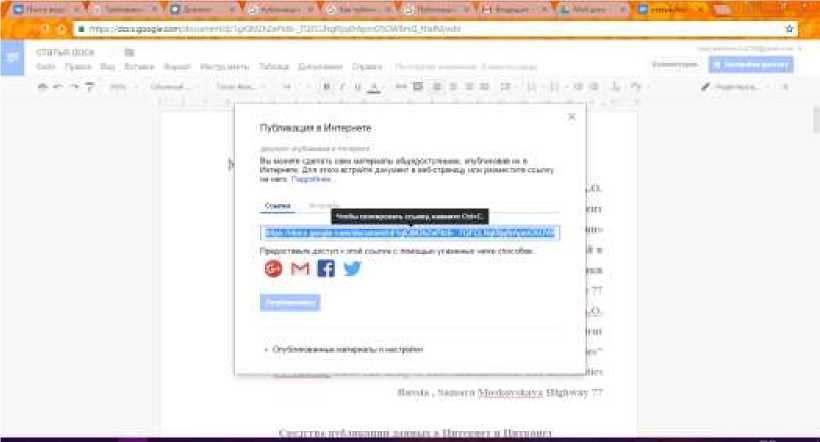This screenshot has height=442, width=820.
Task: Click the Print icon in Docs toolbar
Action: coord(43,87)
